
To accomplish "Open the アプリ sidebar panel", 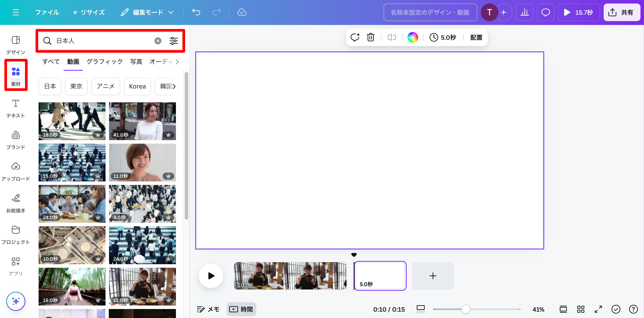I will (16, 267).
